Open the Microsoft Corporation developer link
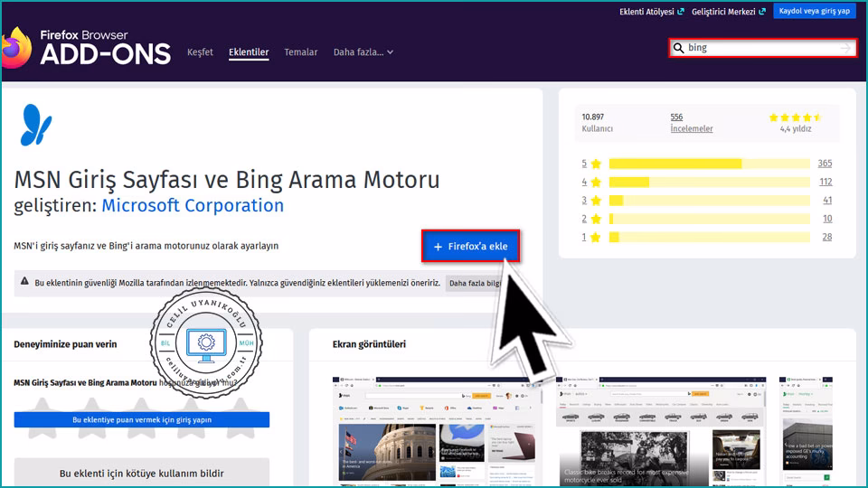868x488 pixels. click(193, 205)
